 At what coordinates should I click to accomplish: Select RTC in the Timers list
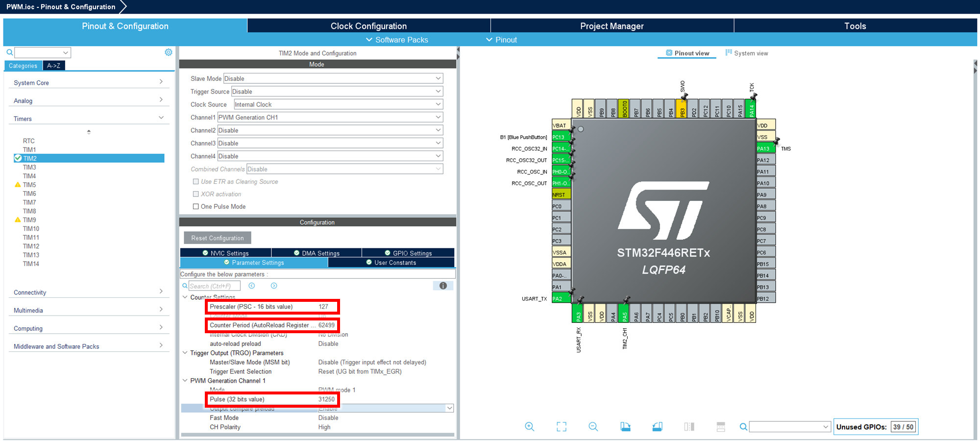coord(29,141)
